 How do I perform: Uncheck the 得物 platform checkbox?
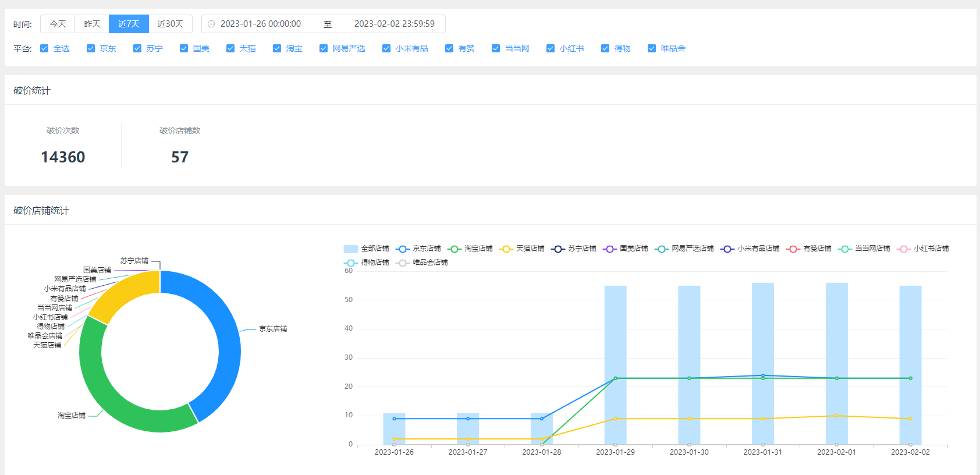pos(605,48)
